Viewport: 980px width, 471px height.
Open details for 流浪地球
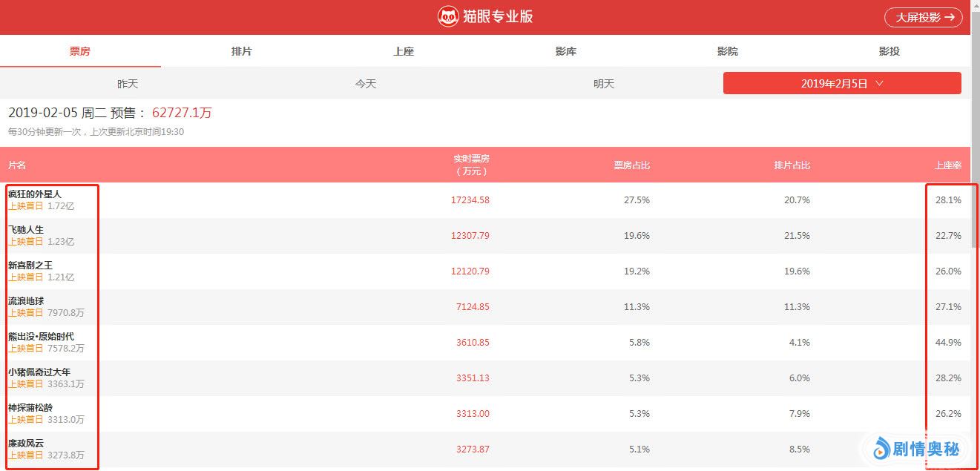point(27,301)
